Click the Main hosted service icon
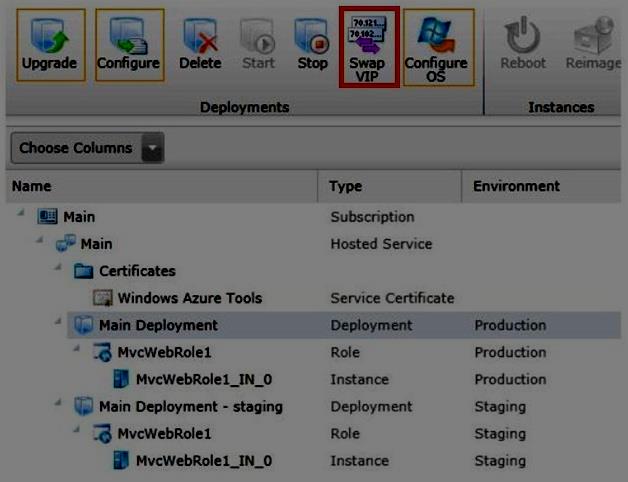Viewport: 628px width, 482px height. click(66, 243)
